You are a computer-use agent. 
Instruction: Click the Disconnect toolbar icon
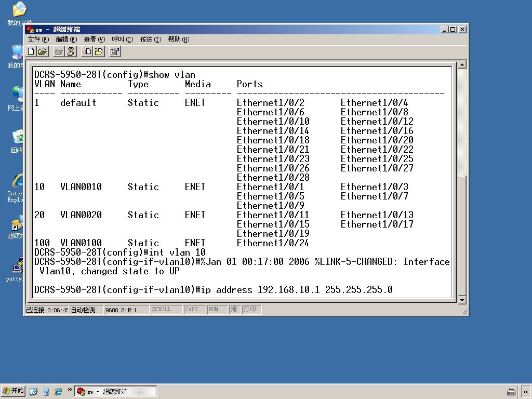[71, 51]
